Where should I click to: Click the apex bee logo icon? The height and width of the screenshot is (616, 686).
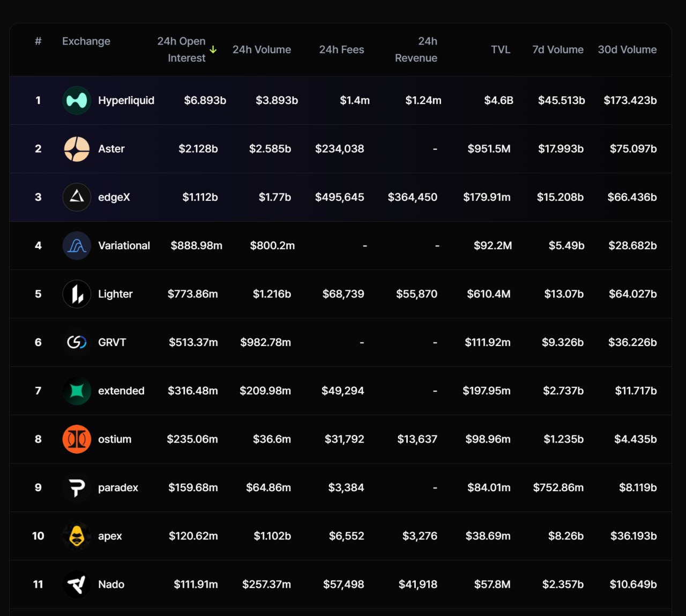pyautogui.click(x=77, y=536)
